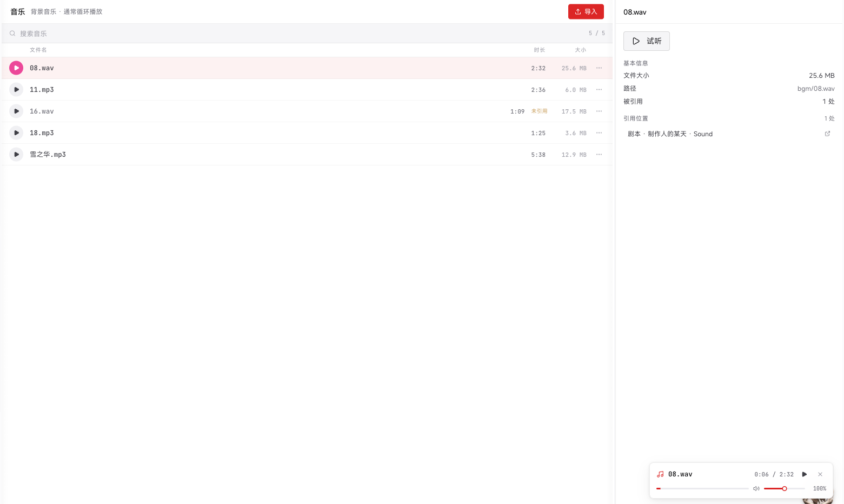Viewport: 844px width, 504px height.
Task: Open more options for 18.mp3 row
Action: pos(599,133)
